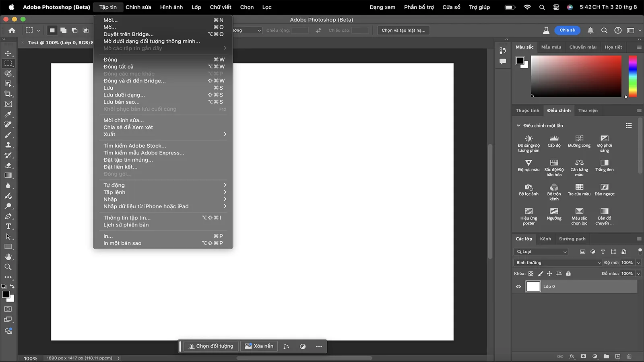Switch to the Thư viện tab

point(588,111)
